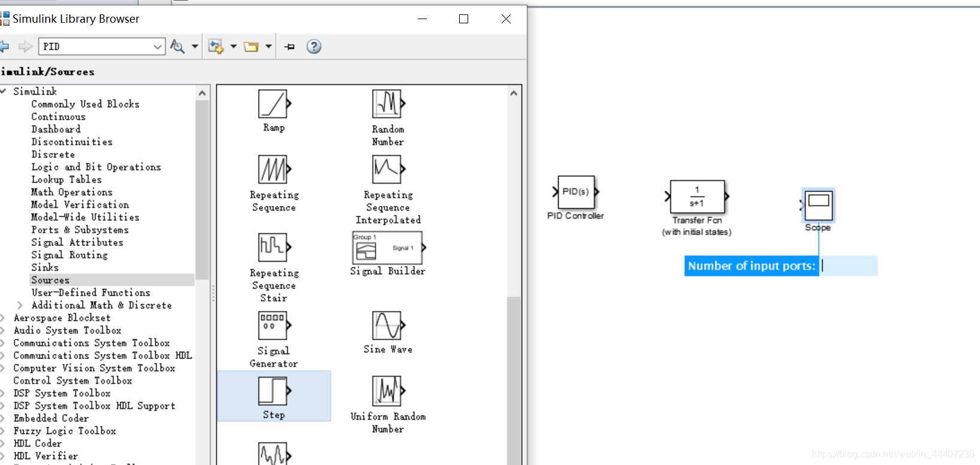Open Signal Attributes library

[77, 242]
